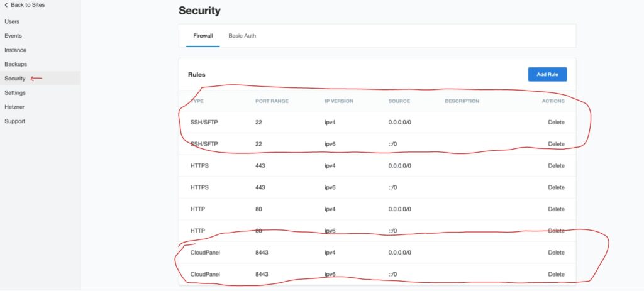644x291 pixels.
Task: Switch to the Firewall tab
Action: coord(203,36)
